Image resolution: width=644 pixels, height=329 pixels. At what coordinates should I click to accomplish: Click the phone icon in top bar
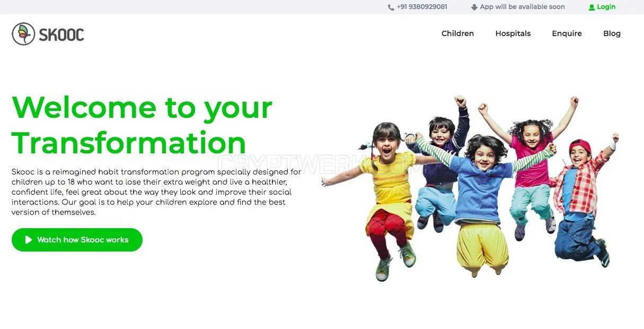pyautogui.click(x=391, y=7)
